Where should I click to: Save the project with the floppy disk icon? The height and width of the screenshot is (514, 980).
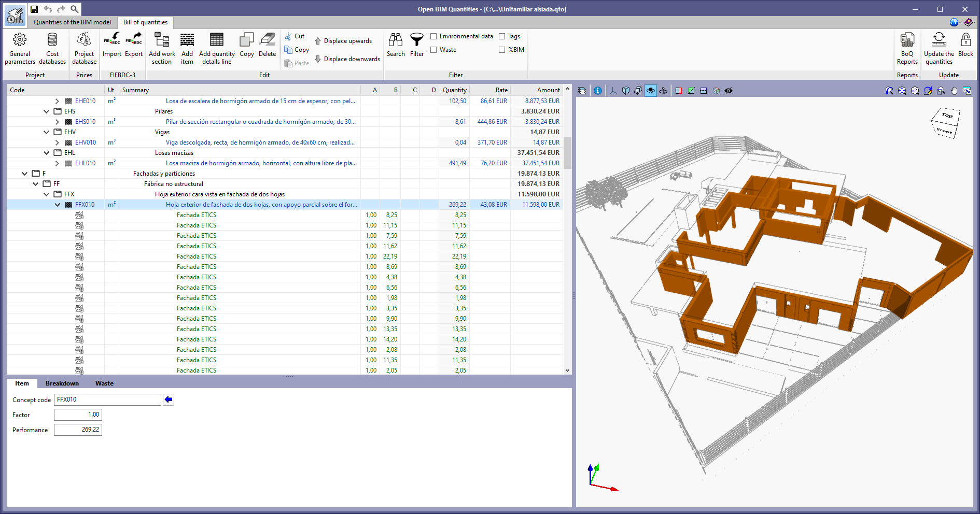[x=34, y=9]
